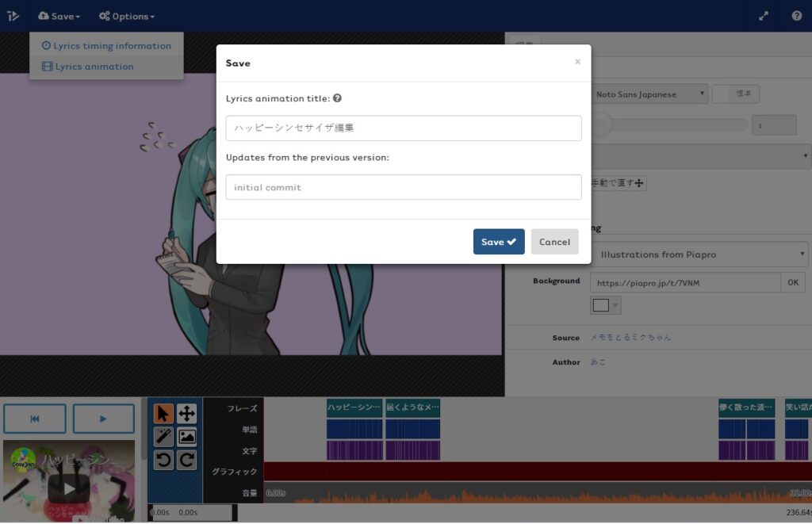Select the magic wand tool
This screenshot has height=524, width=812.
[x=163, y=436]
